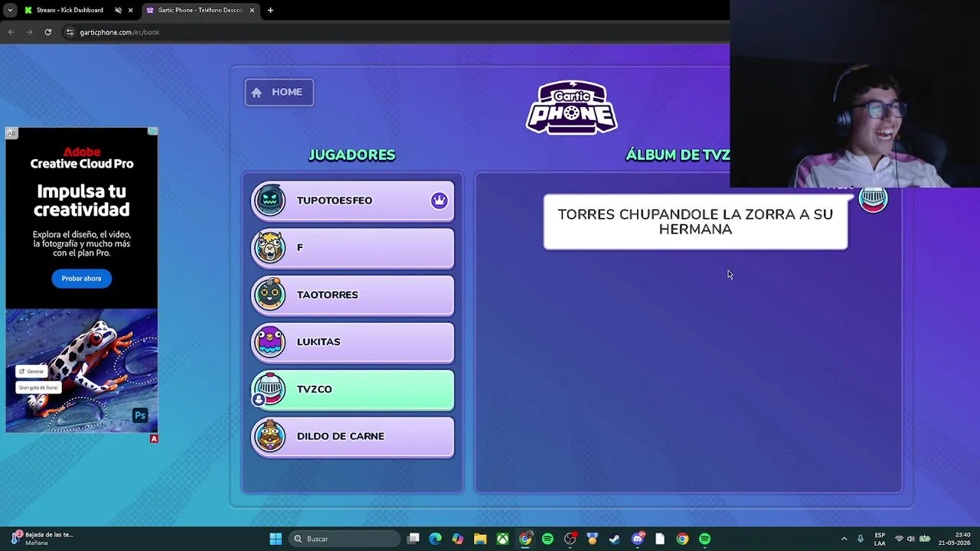Go back in the browser
Viewport: 980px width, 551px height.
click(x=11, y=32)
